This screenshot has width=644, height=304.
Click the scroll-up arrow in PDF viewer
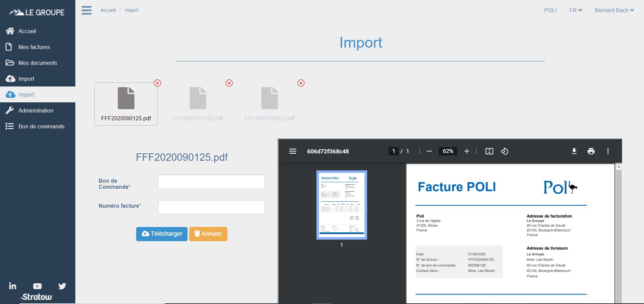pos(619,167)
